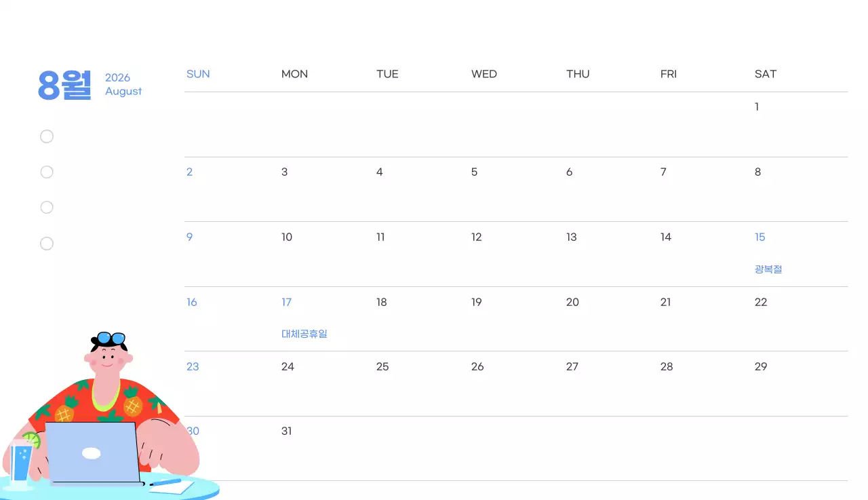Select the WED column header
This screenshot has height=500, width=868.
(484, 74)
